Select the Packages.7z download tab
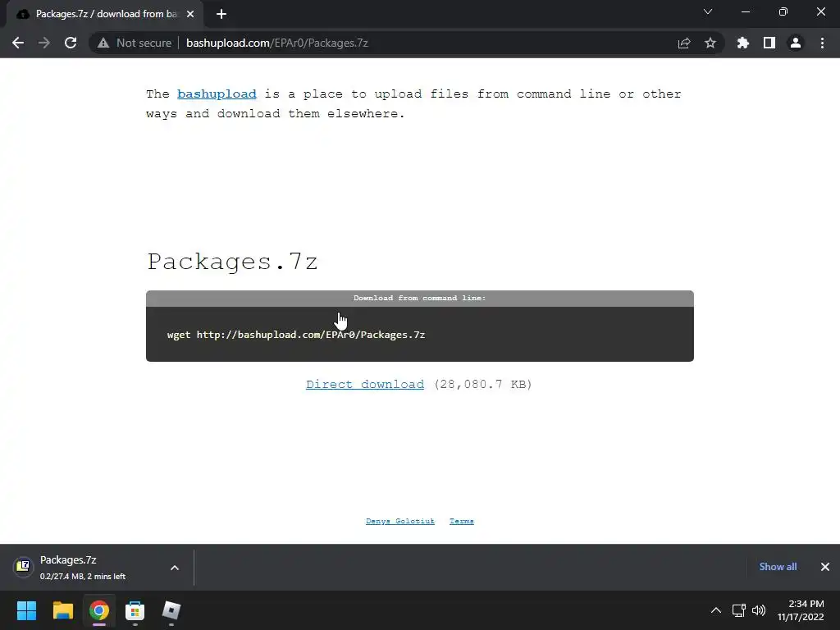 coord(105,14)
